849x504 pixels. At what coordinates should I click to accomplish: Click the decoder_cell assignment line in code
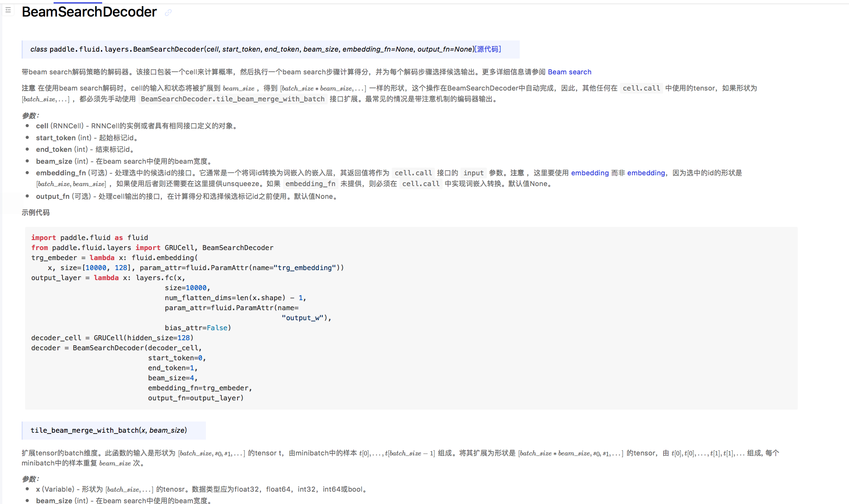tap(112, 338)
